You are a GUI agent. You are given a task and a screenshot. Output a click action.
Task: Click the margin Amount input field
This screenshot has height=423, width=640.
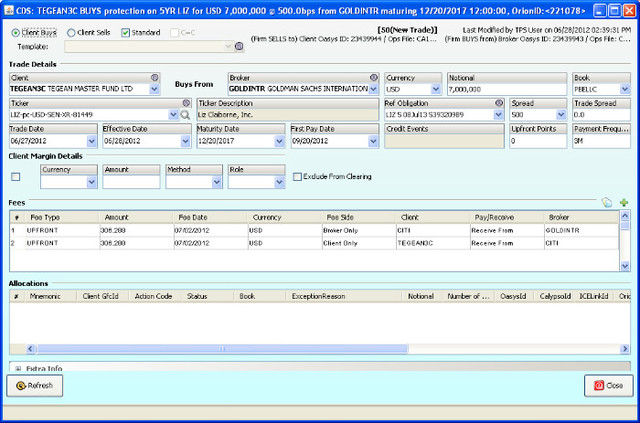point(131,182)
